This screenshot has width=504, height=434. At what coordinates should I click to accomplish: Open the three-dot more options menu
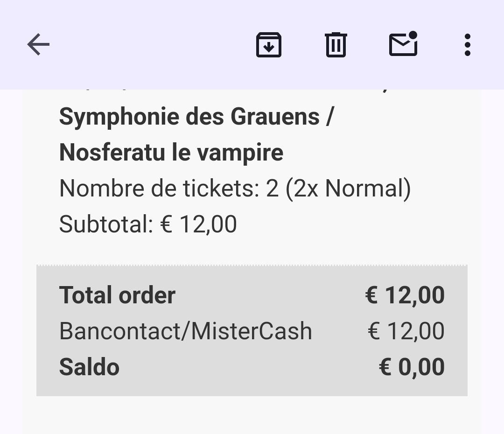tap(468, 45)
